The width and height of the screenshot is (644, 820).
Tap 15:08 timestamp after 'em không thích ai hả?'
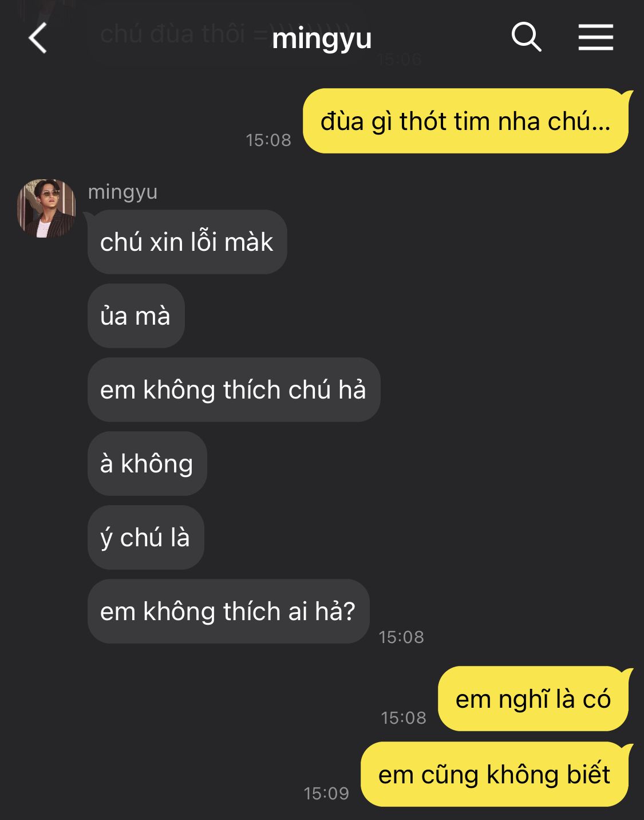(x=401, y=637)
